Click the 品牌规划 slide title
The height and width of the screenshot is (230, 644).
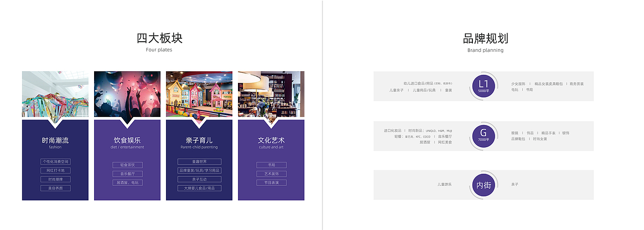click(x=486, y=39)
